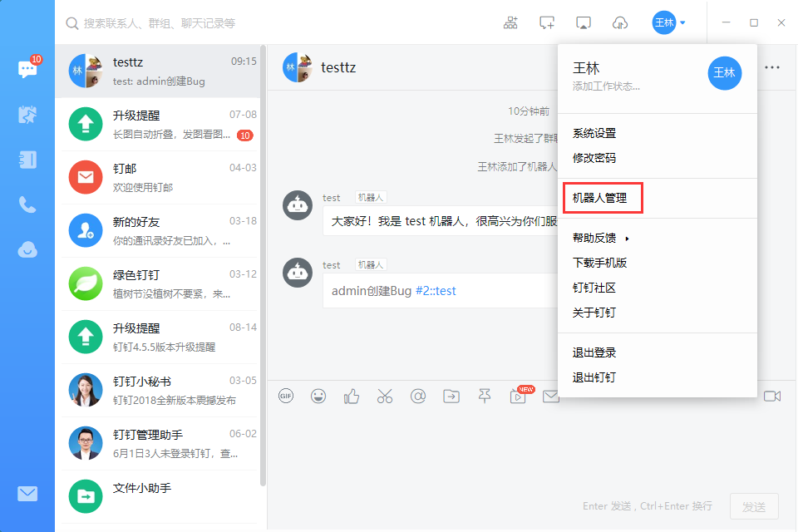Send a thumbs-up like
Image resolution: width=798 pixels, height=532 pixels.
tap(351, 396)
